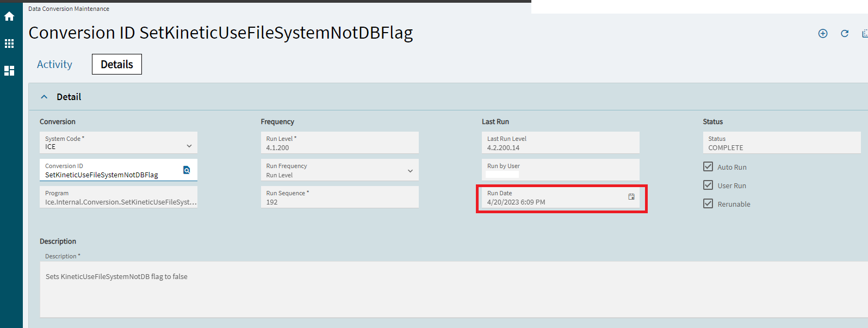Click the Run Level field
Image resolution: width=868 pixels, height=328 pixels.
(x=339, y=143)
